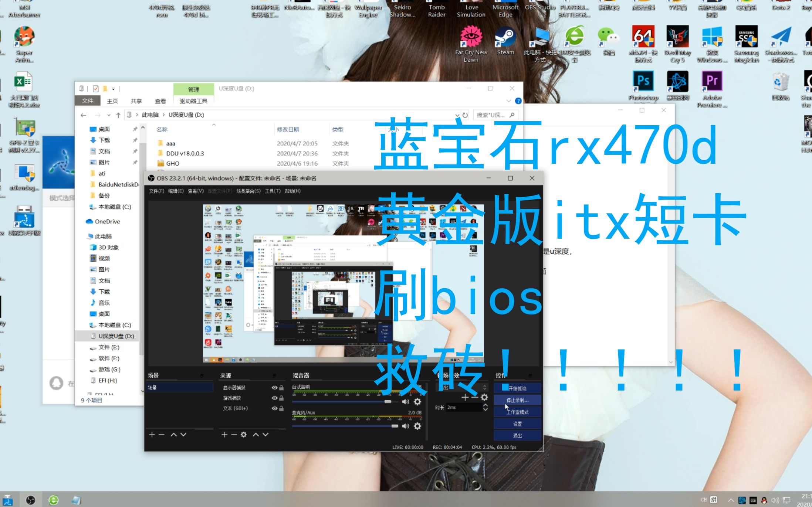
Task: Toggle visibility eye of 显示器捕获 source
Action: tap(274, 388)
